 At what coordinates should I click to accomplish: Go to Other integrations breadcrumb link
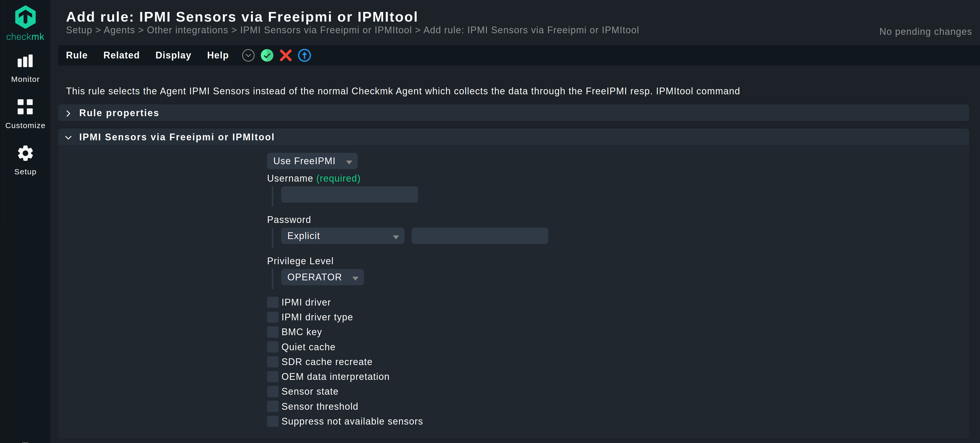pyautogui.click(x=187, y=30)
